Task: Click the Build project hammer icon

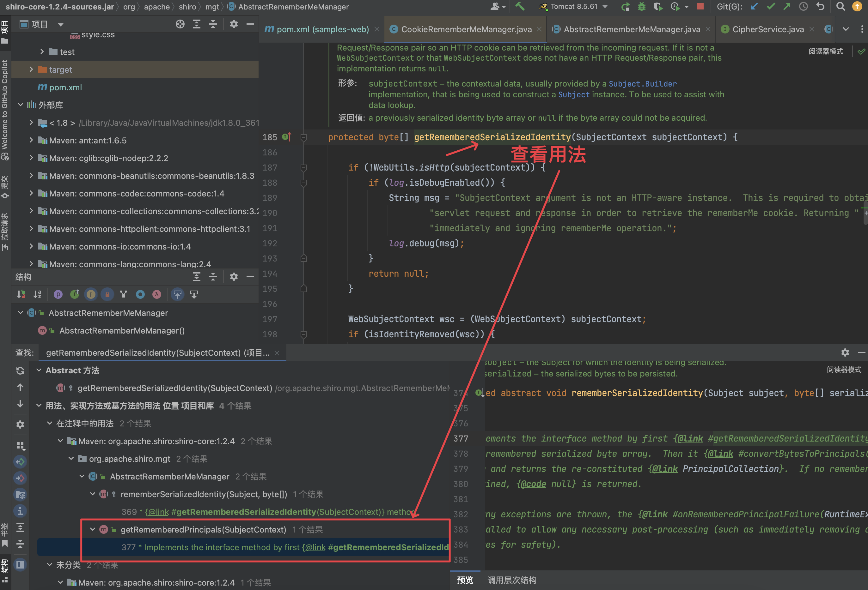Action: (520, 7)
